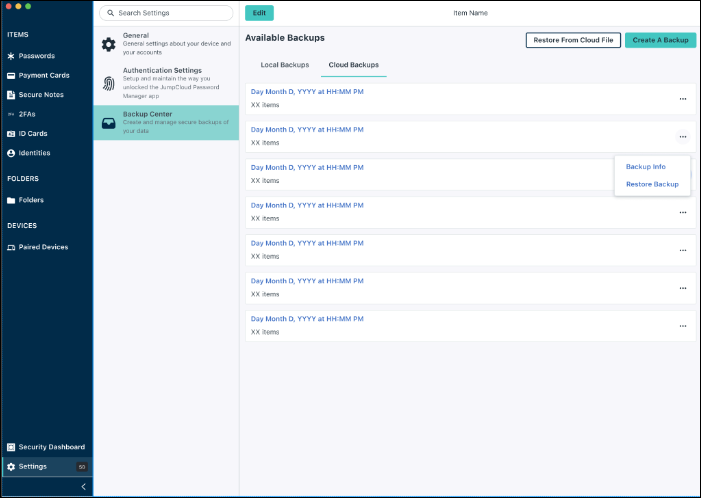
Task: Switch to the Local Backups tab
Action: point(283,65)
